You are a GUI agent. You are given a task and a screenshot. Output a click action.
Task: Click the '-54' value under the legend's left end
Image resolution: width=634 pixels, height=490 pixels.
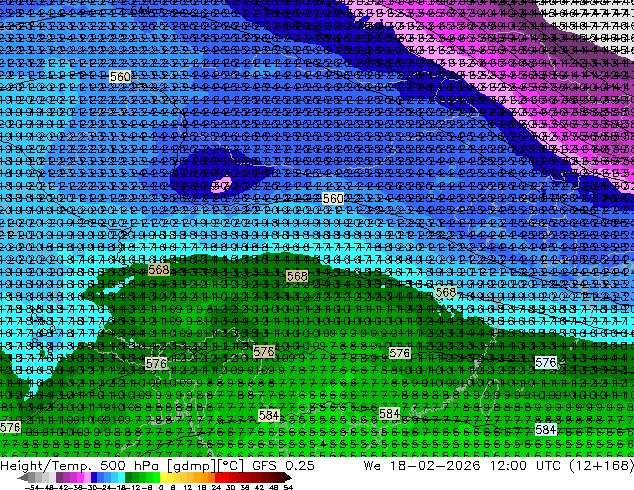click(x=32, y=487)
